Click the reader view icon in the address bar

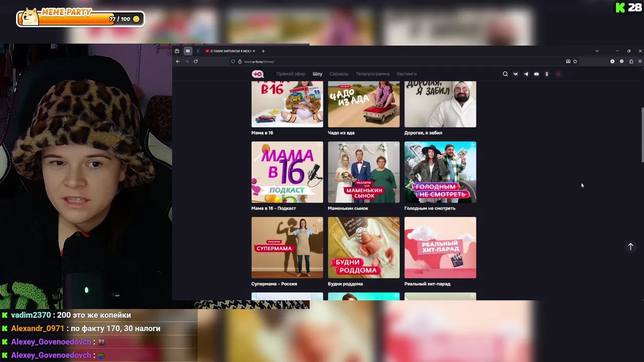568,61
